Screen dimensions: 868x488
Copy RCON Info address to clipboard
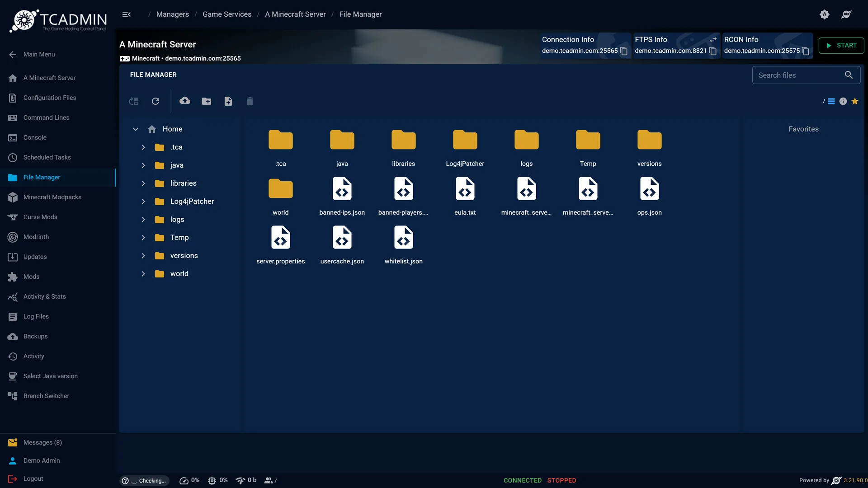806,51
